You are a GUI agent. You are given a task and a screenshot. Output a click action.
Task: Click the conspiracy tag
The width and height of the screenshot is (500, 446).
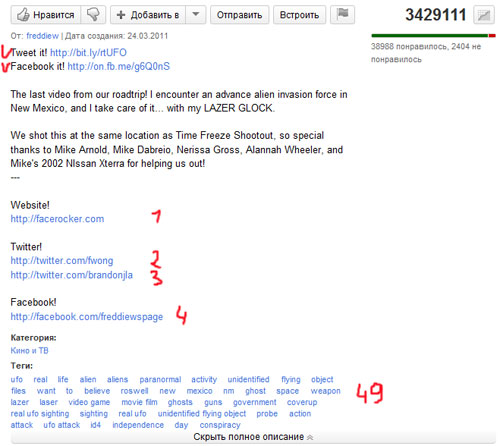pos(220,425)
